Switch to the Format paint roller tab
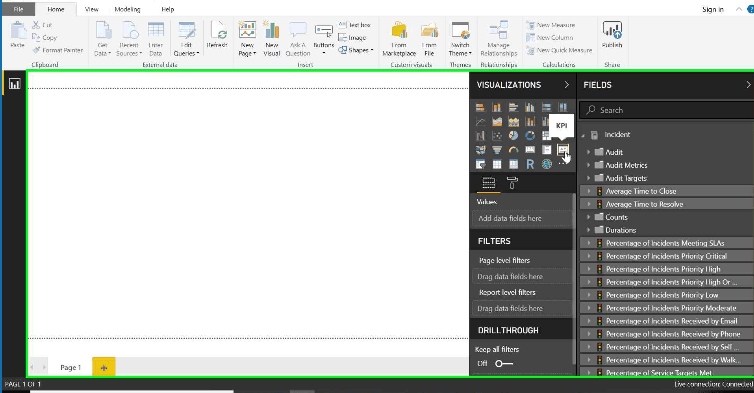The image size is (754, 393). [x=512, y=183]
